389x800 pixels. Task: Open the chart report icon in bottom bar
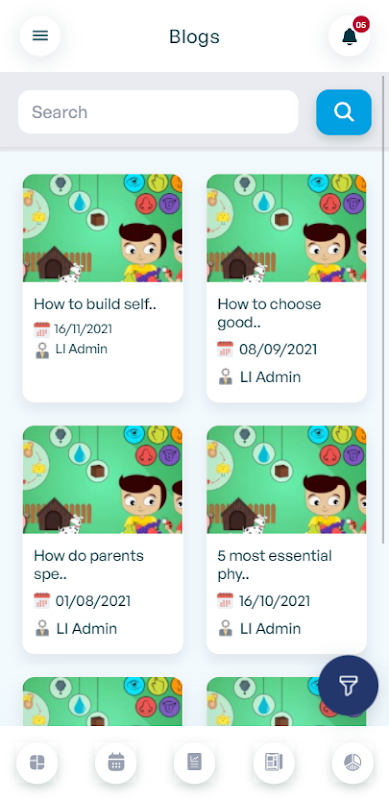[194, 763]
